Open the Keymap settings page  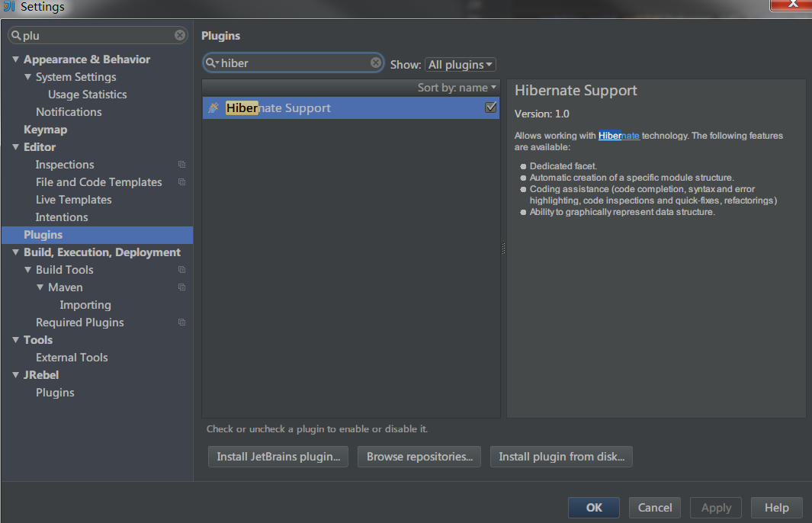click(46, 130)
